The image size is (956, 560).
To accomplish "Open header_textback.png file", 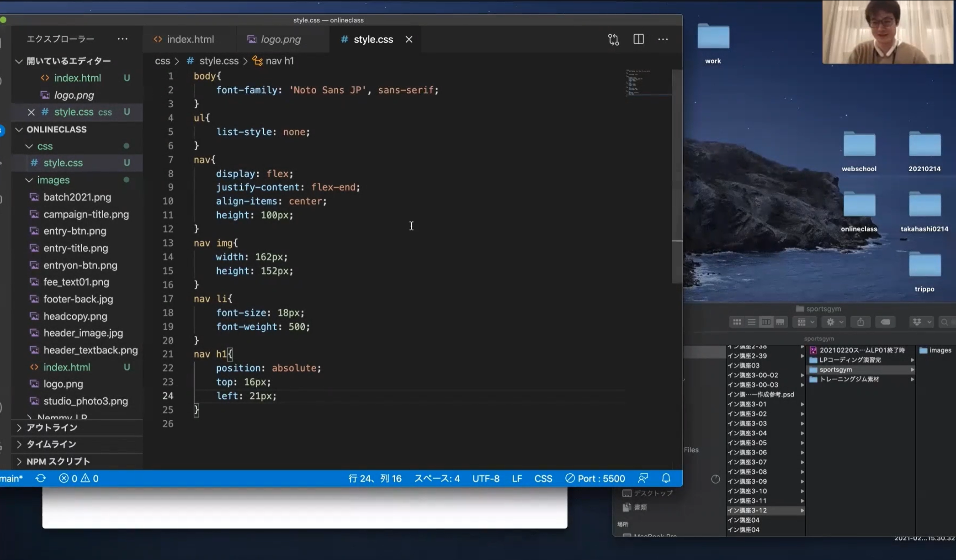I will point(90,350).
